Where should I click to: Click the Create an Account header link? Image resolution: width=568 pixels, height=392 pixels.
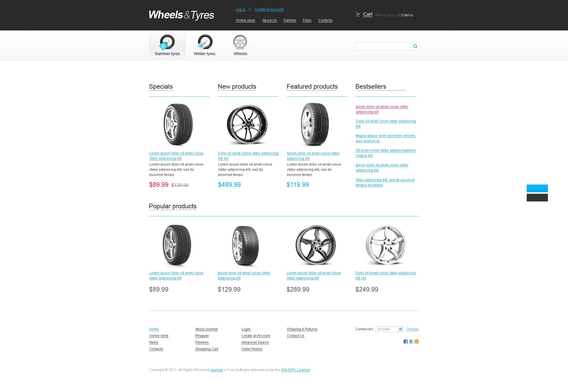tap(269, 9)
